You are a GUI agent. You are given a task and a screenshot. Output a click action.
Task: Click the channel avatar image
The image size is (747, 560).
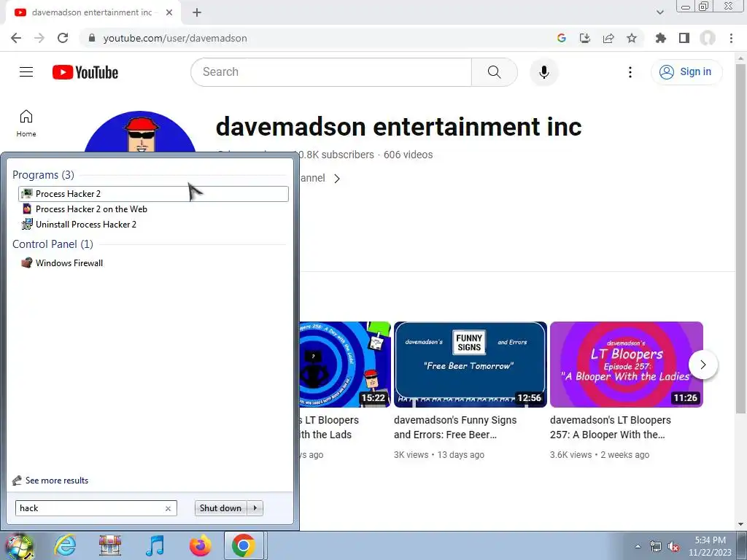coord(140,132)
